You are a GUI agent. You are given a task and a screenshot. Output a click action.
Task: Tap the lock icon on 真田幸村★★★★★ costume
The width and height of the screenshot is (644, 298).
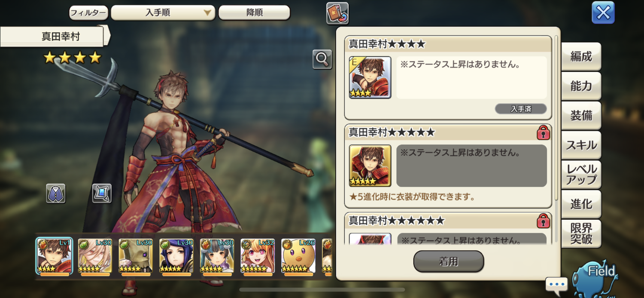pyautogui.click(x=543, y=133)
